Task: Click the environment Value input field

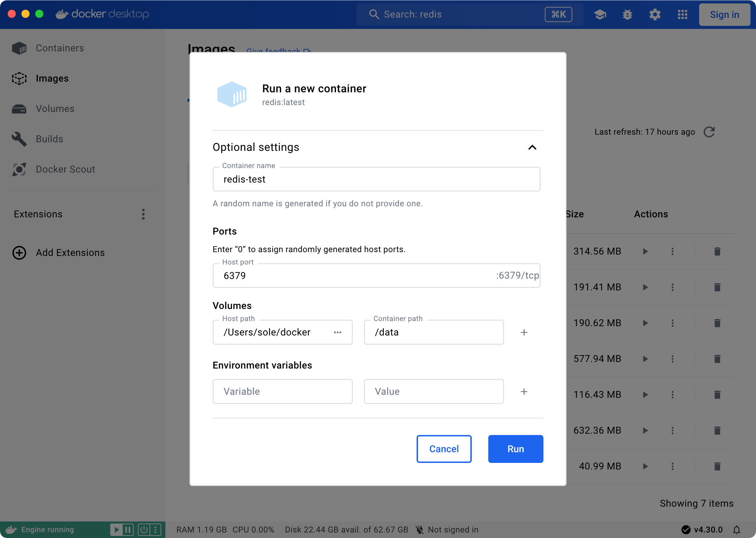Action: (x=434, y=392)
